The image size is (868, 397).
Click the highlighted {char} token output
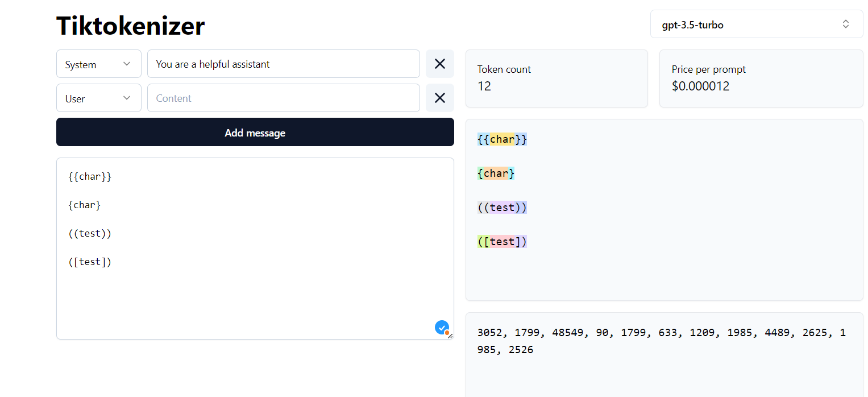pos(496,173)
